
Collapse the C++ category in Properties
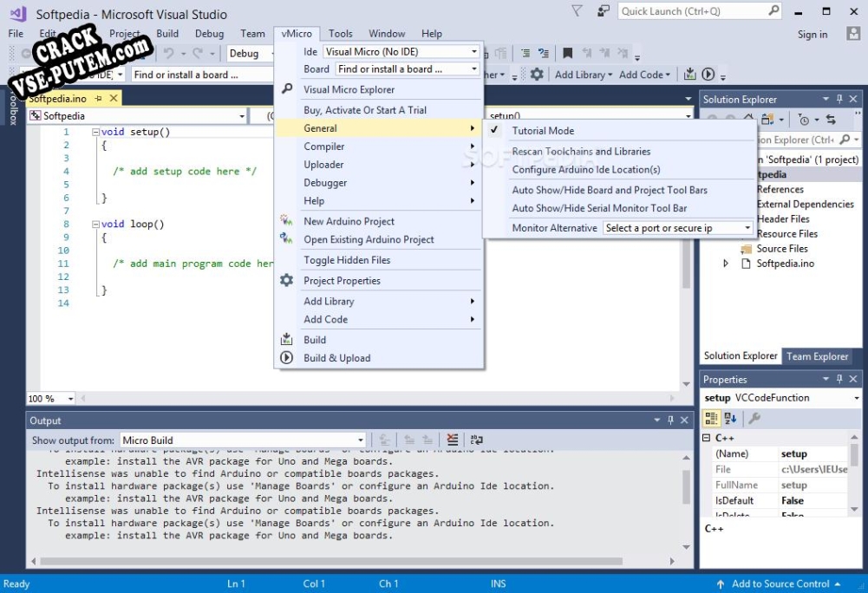point(707,438)
